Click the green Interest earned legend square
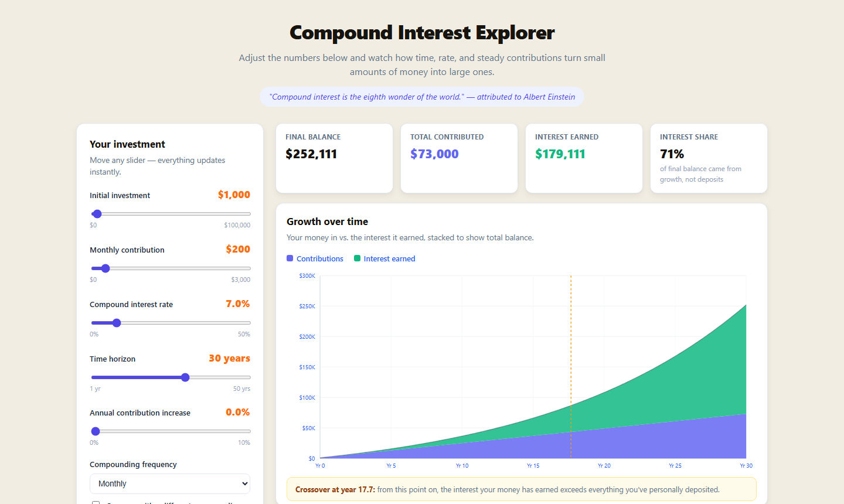This screenshot has width=844, height=504. pos(357,258)
